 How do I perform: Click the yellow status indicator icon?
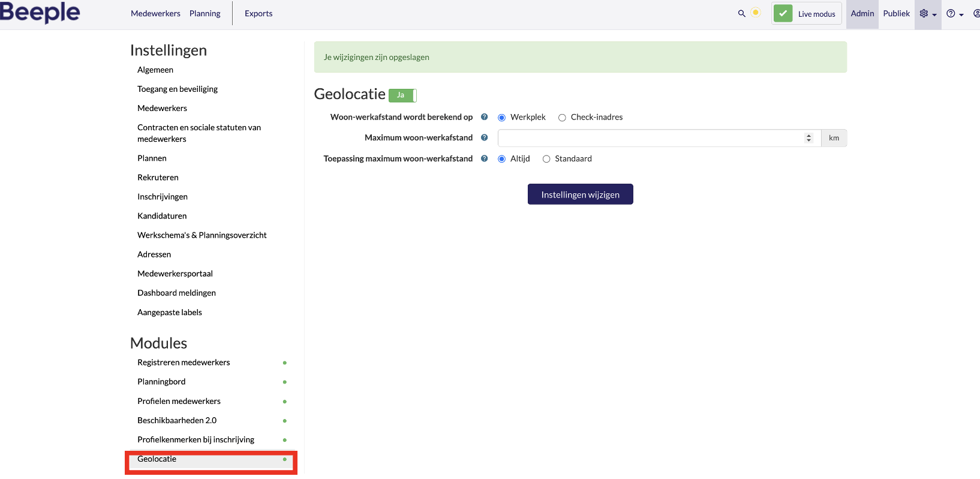coord(756,13)
